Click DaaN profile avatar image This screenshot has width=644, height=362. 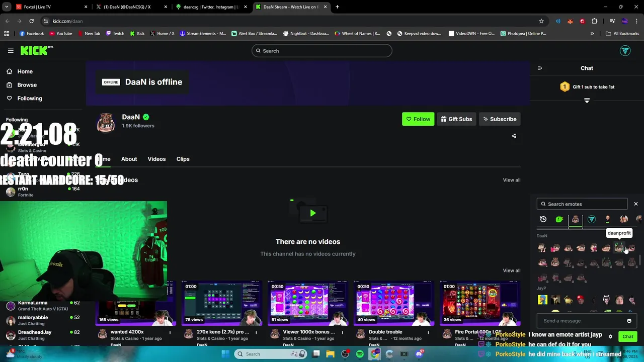[x=106, y=123]
